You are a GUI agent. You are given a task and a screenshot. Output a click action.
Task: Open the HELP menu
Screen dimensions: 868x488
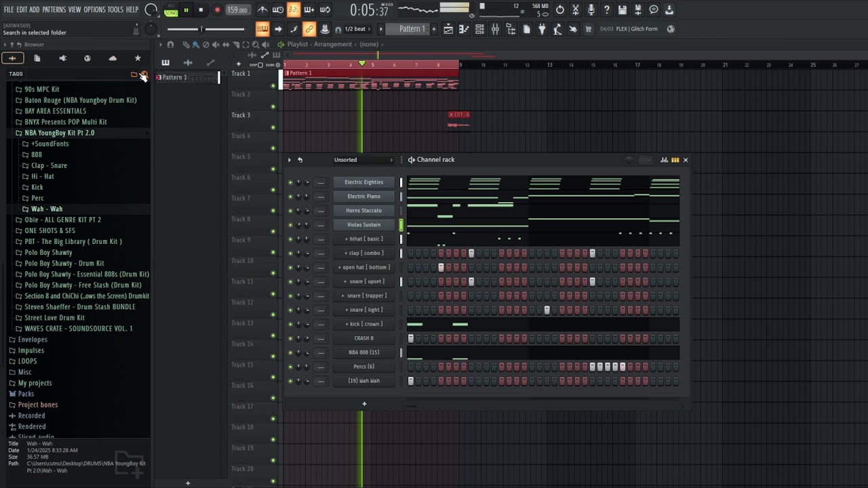click(x=132, y=9)
